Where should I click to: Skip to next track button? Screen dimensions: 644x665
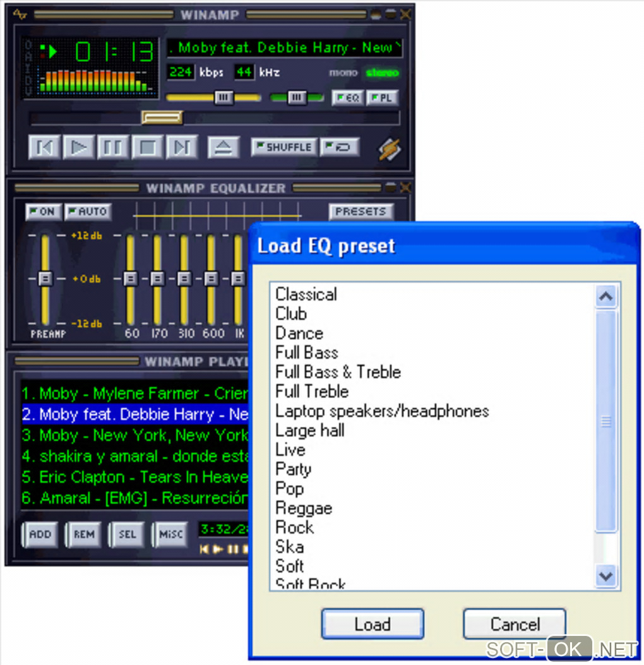click(182, 148)
